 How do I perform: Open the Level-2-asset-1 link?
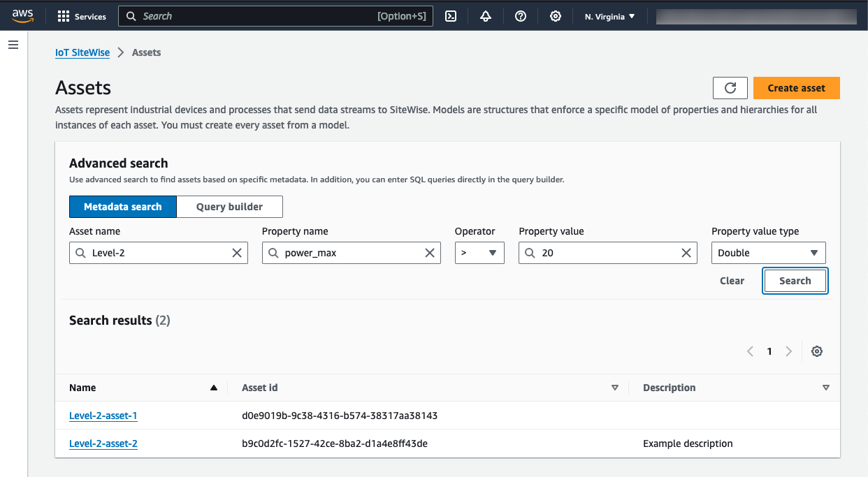(103, 416)
